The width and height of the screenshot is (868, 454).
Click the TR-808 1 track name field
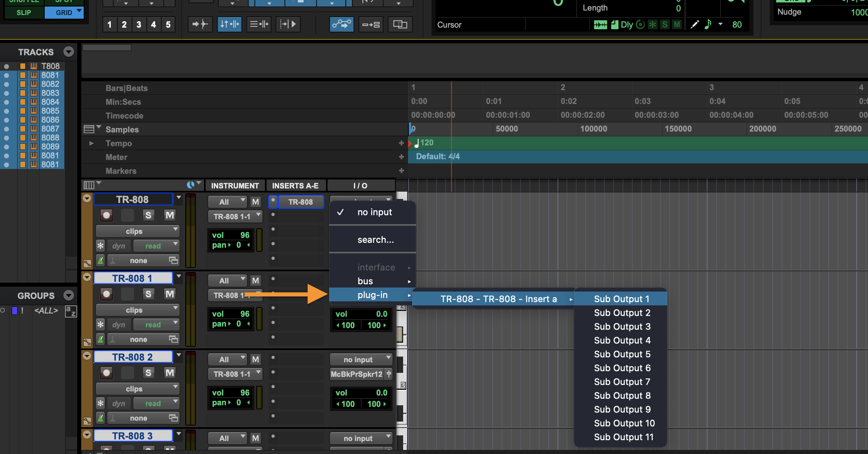[133, 278]
